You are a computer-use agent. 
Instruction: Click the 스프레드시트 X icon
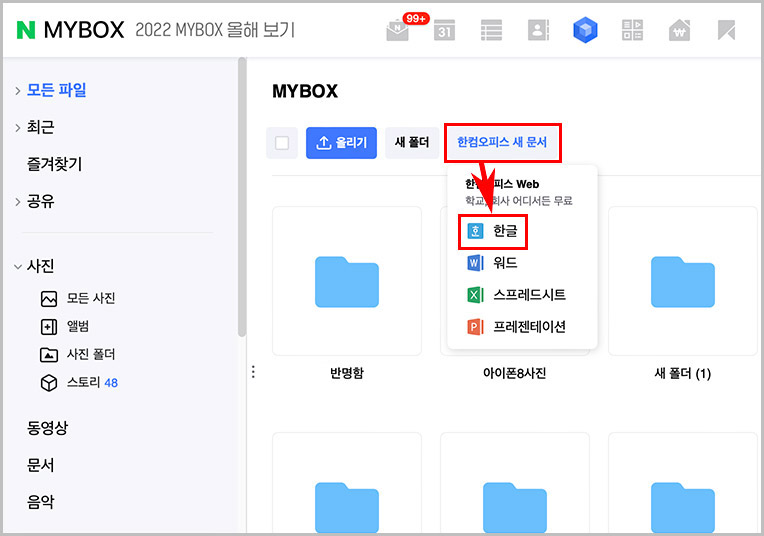point(475,295)
